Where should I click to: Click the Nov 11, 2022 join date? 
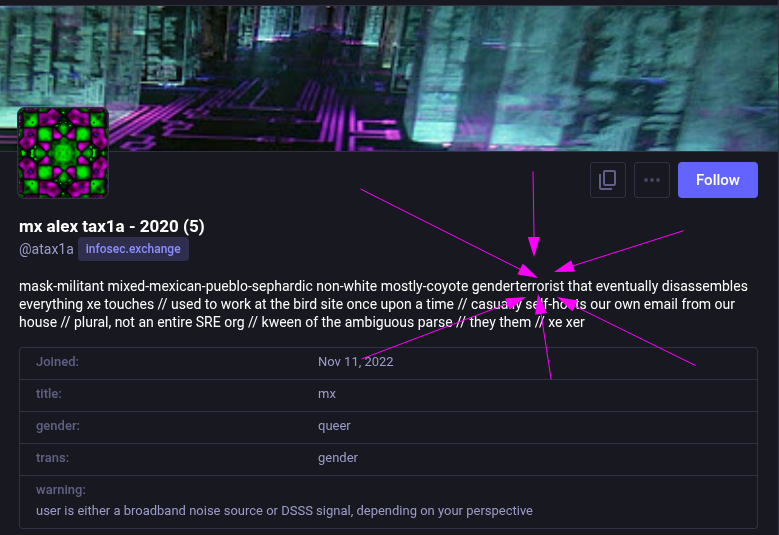coord(355,362)
